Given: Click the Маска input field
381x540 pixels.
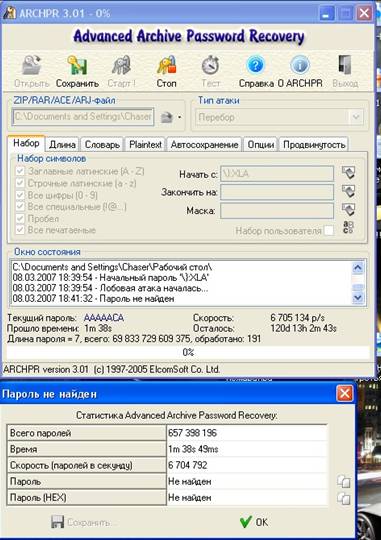Looking at the screenshot, I should pyautogui.click(x=277, y=210).
